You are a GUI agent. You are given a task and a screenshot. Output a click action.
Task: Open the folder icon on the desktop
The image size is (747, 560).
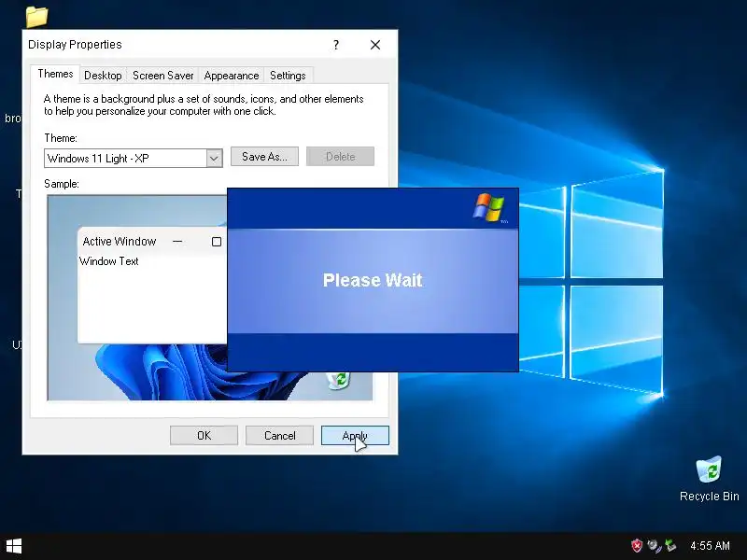tap(37, 17)
